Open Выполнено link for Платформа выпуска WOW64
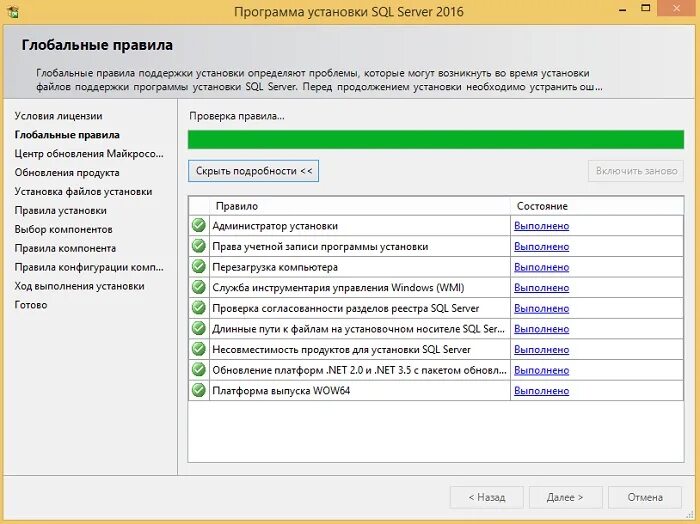 [x=542, y=391]
